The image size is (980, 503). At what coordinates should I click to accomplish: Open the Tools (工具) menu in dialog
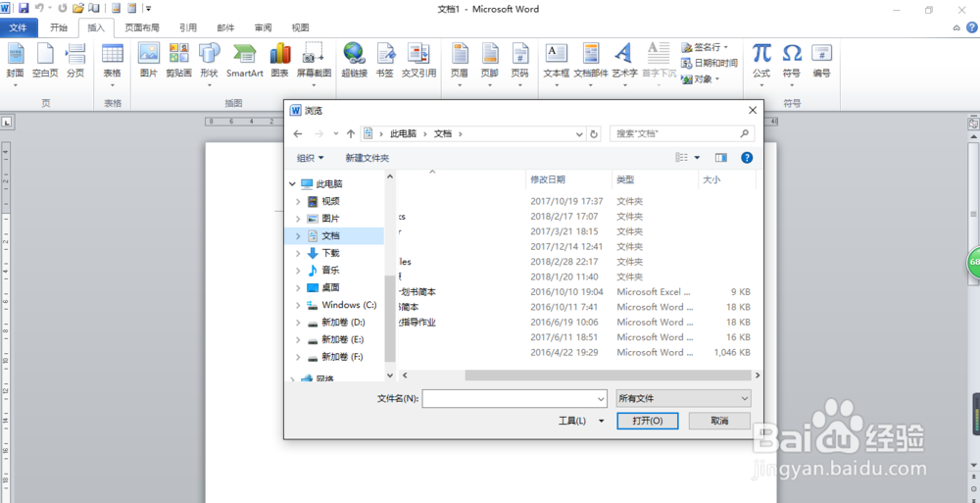[x=581, y=421]
